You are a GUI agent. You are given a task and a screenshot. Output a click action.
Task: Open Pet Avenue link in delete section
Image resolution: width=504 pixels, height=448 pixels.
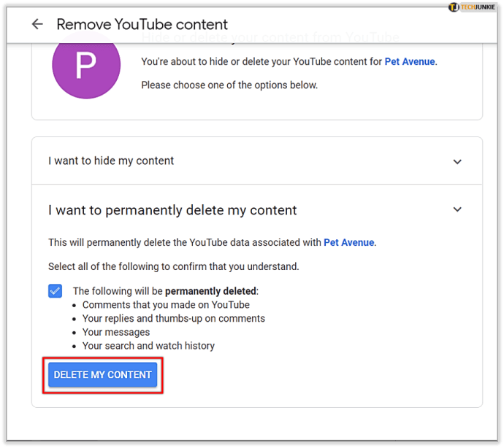click(348, 242)
